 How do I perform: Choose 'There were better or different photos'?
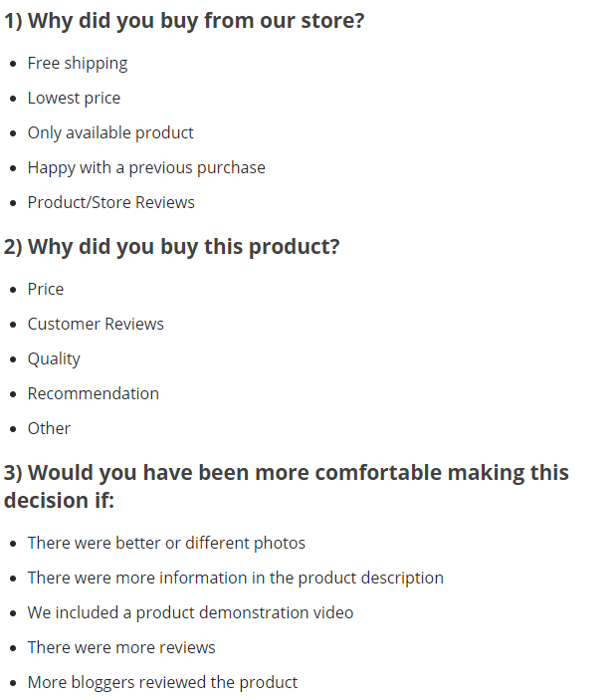click(x=166, y=543)
